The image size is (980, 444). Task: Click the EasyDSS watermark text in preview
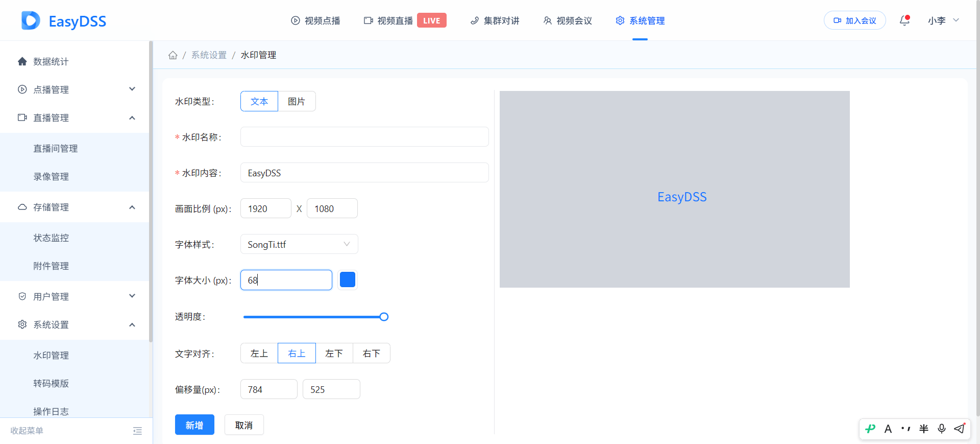click(682, 197)
